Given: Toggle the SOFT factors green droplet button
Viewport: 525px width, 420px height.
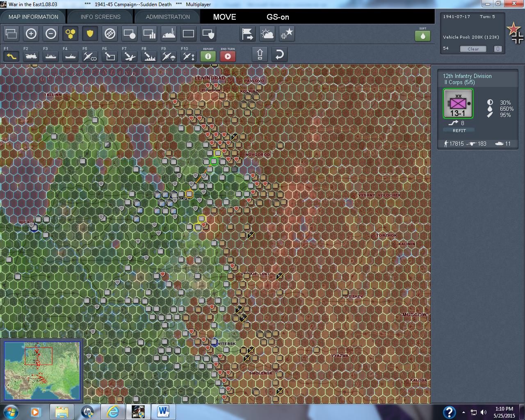Looking at the screenshot, I should (x=422, y=36).
